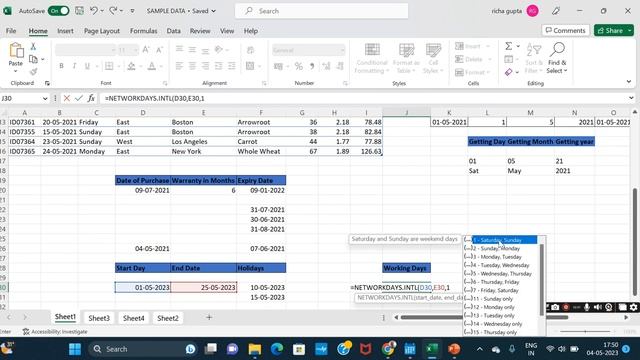Click the Font Color swatch
Viewport: 640px width, 360px height.
pos(151,66)
